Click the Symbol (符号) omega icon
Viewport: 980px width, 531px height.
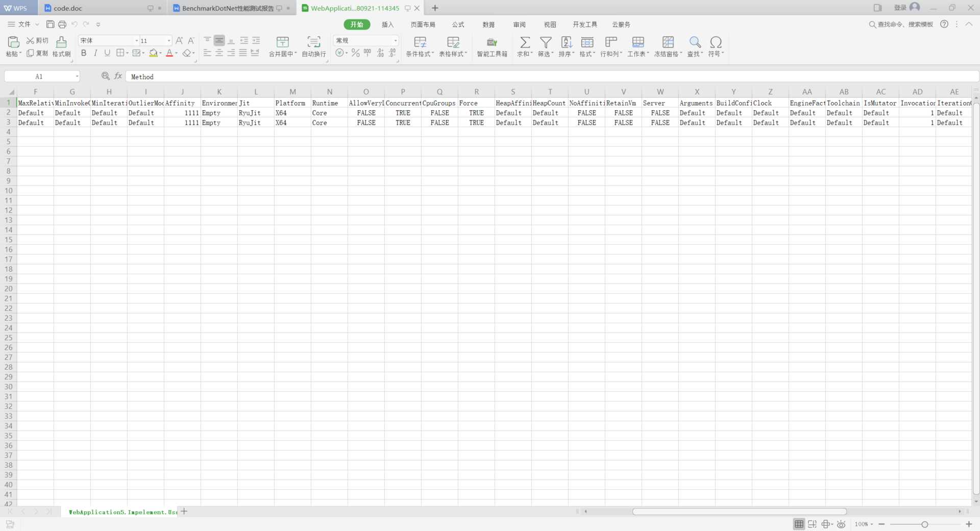click(716, 42)
